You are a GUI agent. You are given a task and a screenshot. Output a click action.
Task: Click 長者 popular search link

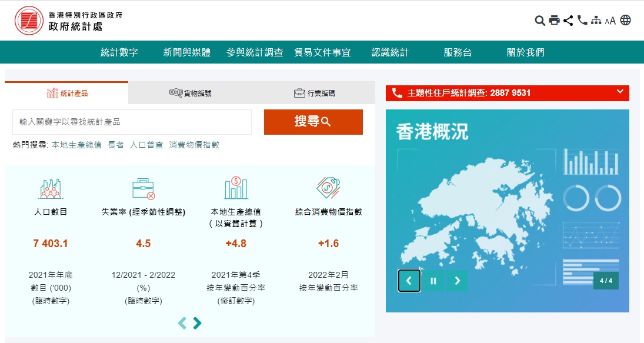(x=116, y=145)
